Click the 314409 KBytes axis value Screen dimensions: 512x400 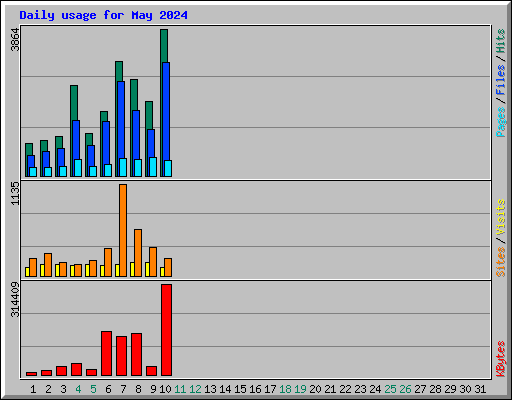[15, 299]
